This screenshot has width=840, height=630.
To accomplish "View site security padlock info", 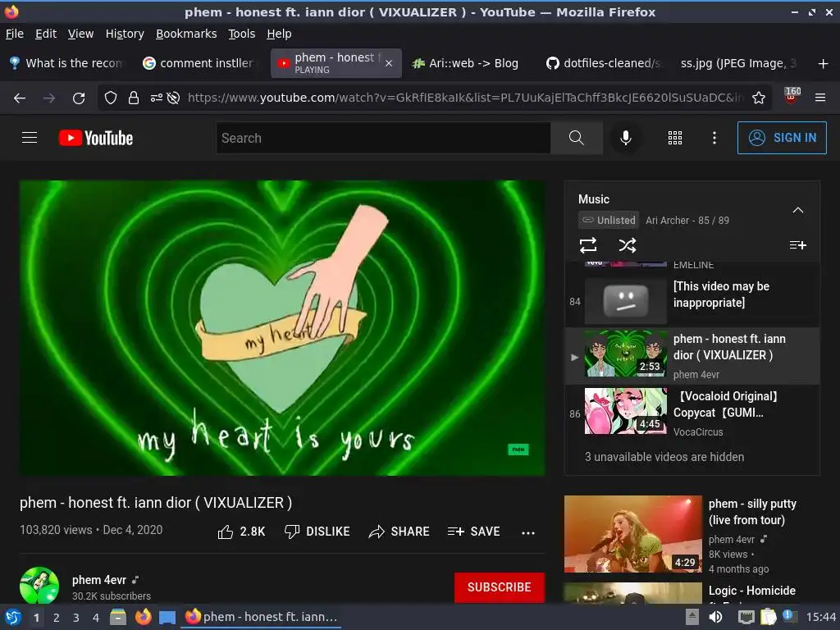I will pos(134,98).
